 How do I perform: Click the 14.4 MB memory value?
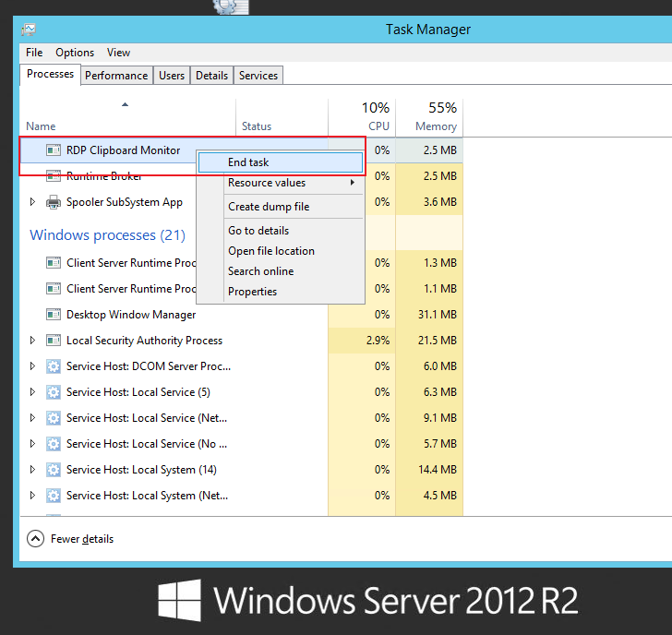point(438,470)
